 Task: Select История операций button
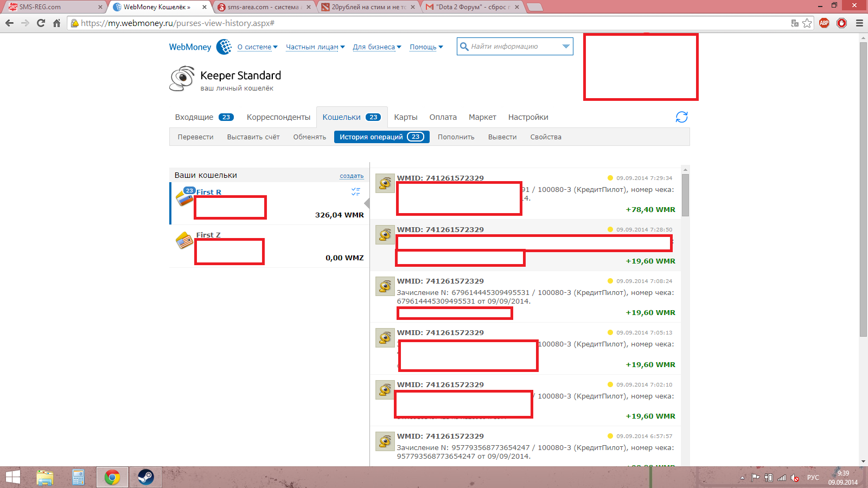pos(382,137)
